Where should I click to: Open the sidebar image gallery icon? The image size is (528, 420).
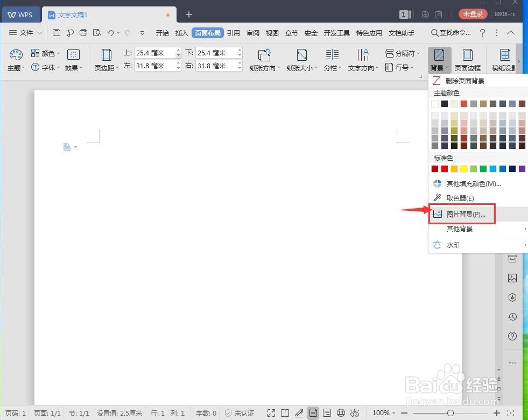(x=512, y=278)
